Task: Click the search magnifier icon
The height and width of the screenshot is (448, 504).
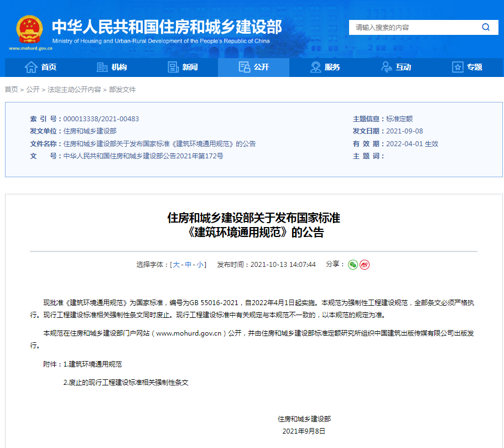Action: 486,27
